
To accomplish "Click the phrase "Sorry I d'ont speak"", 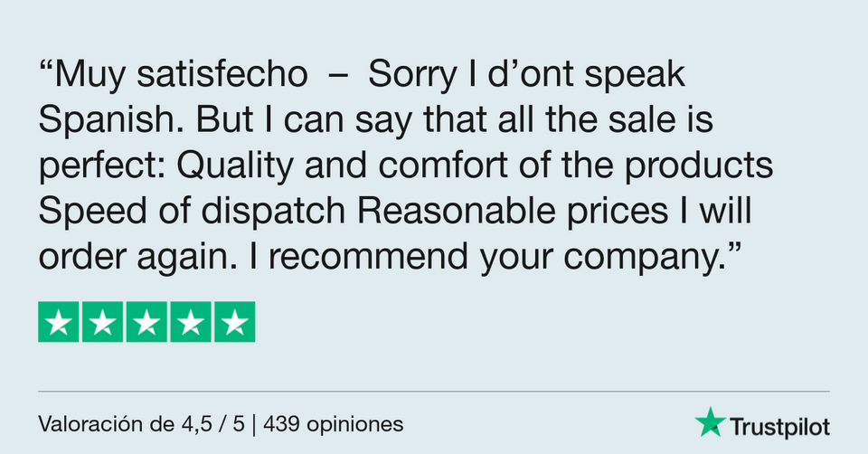I will (x=526, y=75).
